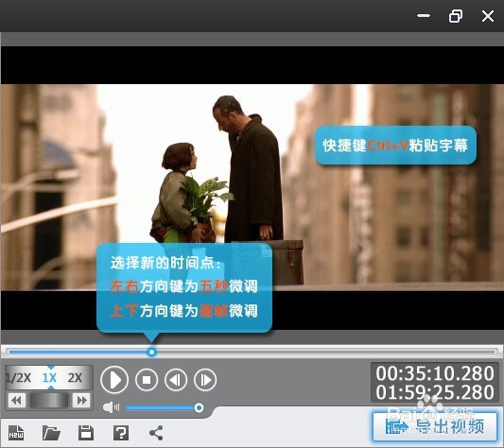Viewport: 504px width, 448px height.
Task: Open help with the question mark icon
Action: point(121,433)
